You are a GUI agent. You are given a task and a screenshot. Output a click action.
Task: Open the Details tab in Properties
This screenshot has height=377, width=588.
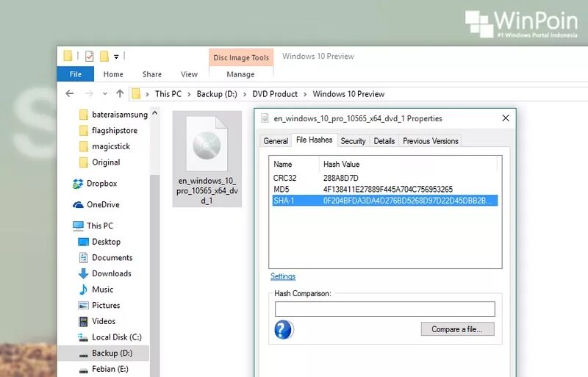coord(384,141)
